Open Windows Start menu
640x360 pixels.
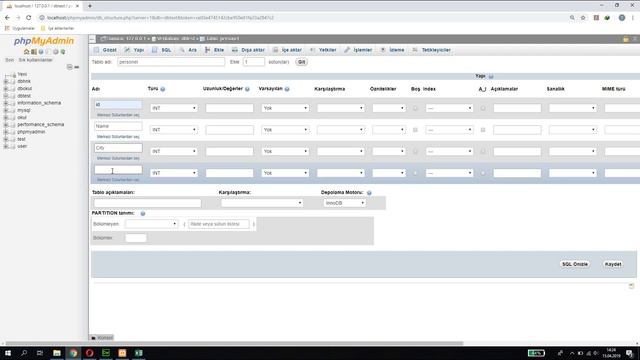[x=8, y=353]
